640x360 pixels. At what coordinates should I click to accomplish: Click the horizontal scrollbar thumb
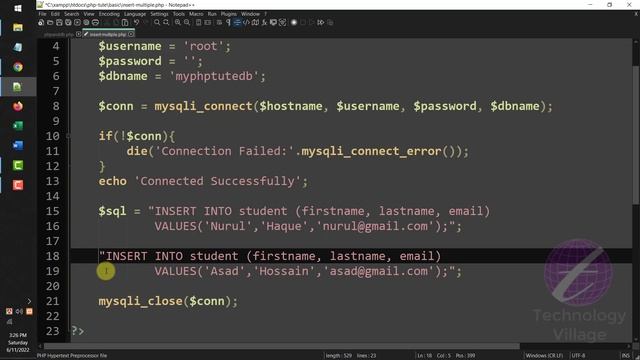282,346
